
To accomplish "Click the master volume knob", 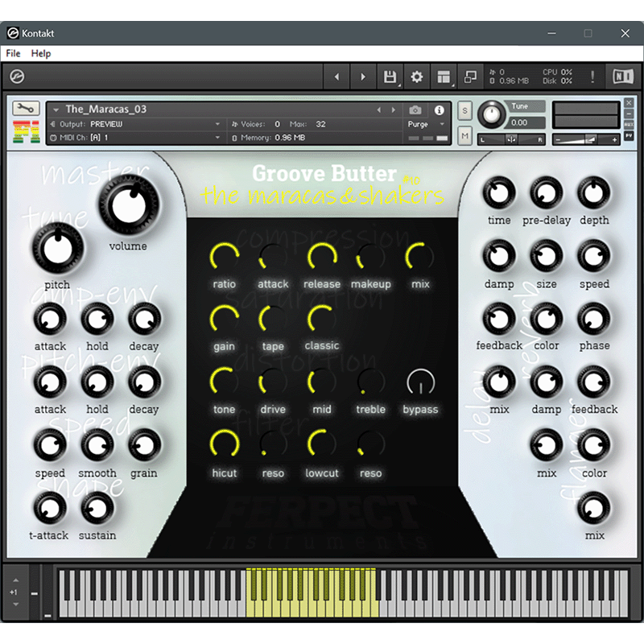I will [x=129, y=204].
